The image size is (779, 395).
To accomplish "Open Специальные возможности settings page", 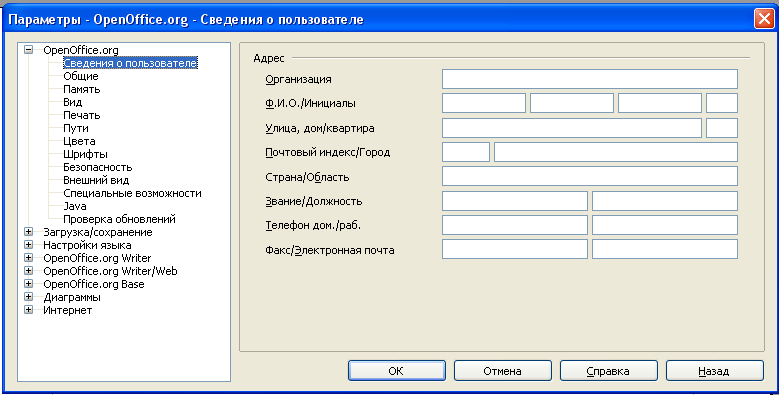I will pos(132,193).
